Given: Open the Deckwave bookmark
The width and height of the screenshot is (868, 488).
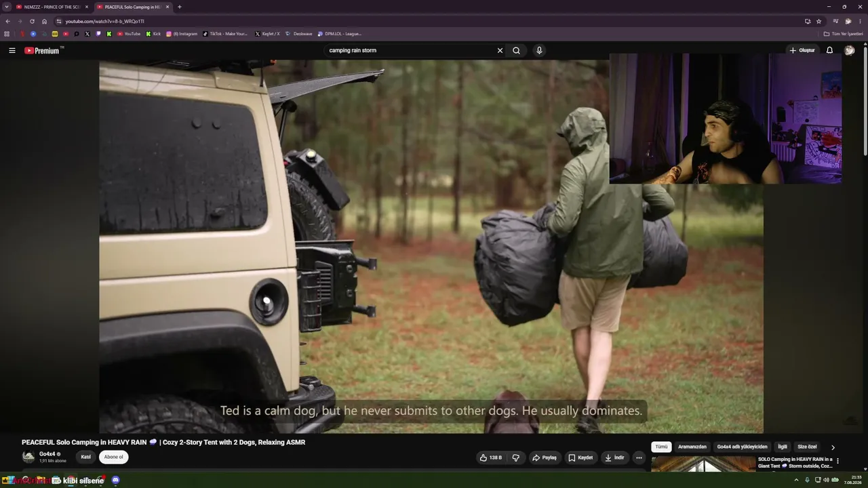Looking at the screenshot, I should tap(298, 33).
